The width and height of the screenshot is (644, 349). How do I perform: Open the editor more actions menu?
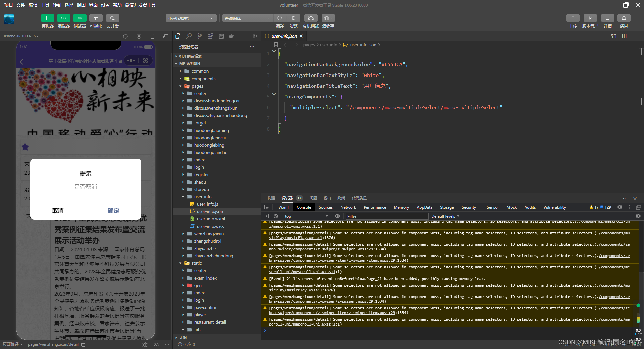pyautogui.click(x=635, y=36)
